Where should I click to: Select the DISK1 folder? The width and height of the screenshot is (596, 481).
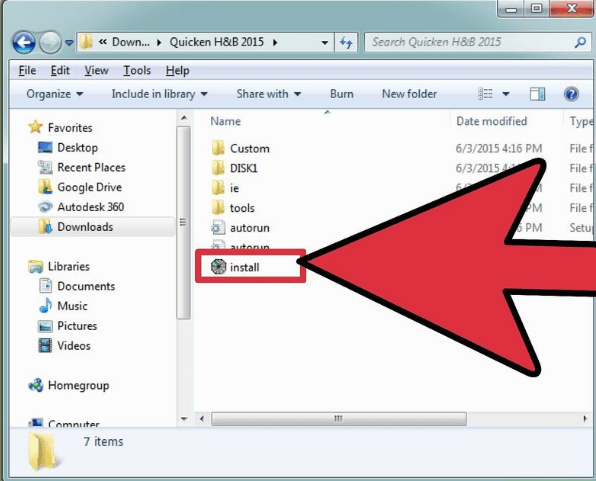click(244, 168)
